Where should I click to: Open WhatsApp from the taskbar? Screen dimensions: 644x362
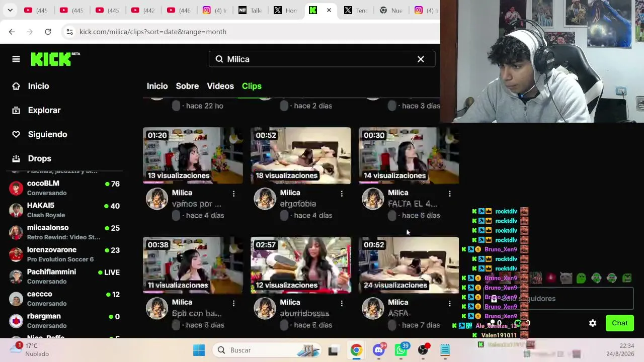[x=401, y=350]
